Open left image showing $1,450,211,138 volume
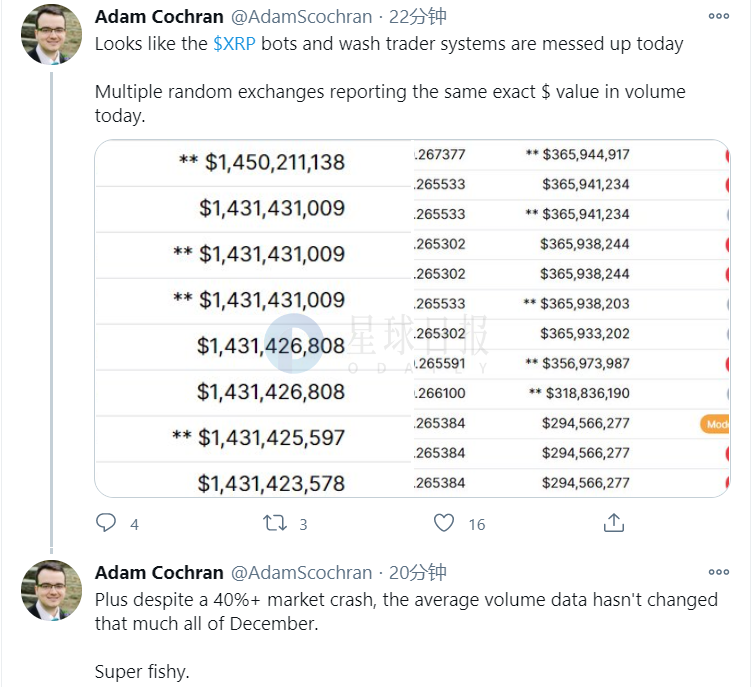Image resolution: width=753 pixels, height=687 pixels. coord(254,318)
